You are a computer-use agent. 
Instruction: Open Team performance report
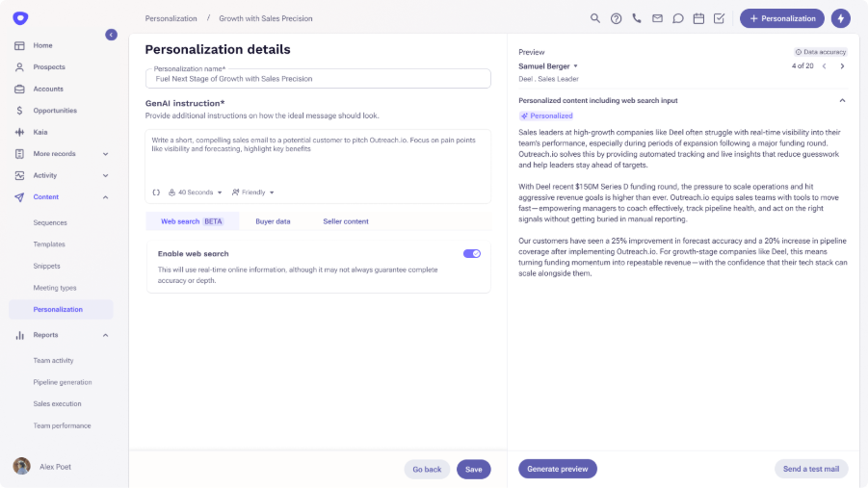click(x=62, y=426)
